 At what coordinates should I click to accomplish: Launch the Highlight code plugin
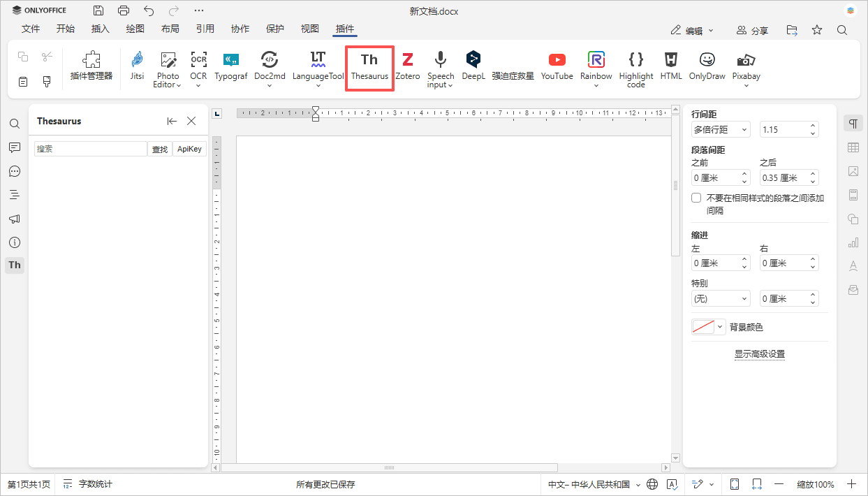[635, 68]
